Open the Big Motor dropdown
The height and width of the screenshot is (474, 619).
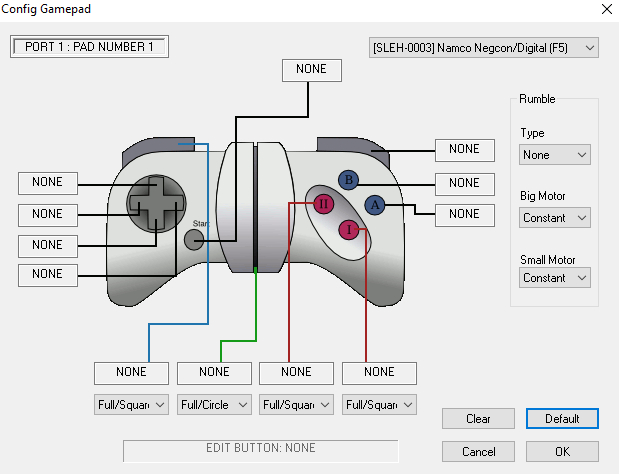click(x=555, y=217)
